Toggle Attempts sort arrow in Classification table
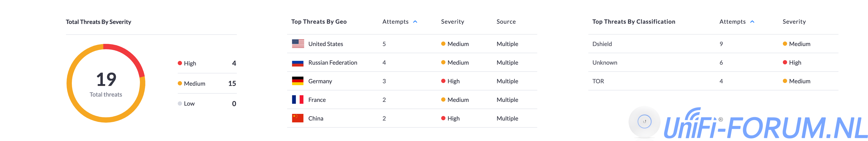Screen dimensions: 868x141 point(753,22)
